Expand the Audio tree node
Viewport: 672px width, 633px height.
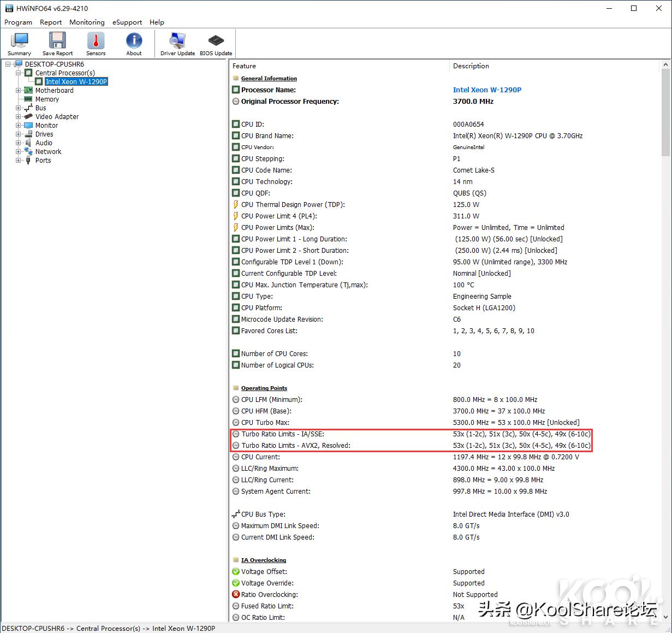click(x=18, y=143)
